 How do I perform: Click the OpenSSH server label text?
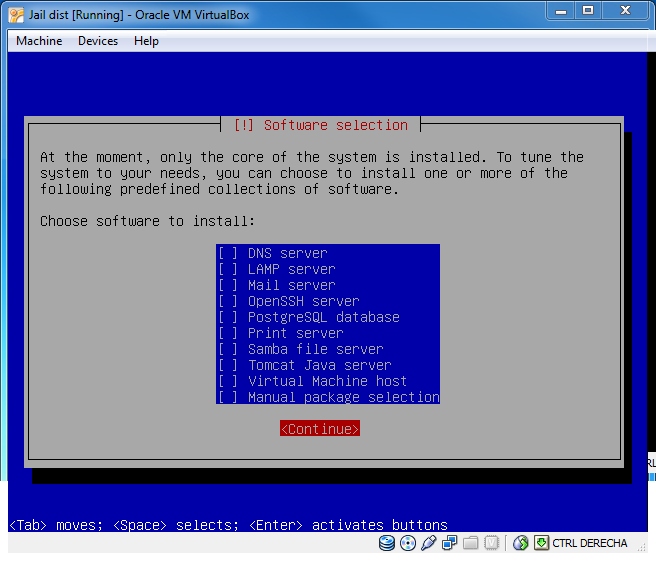point(304,301)
